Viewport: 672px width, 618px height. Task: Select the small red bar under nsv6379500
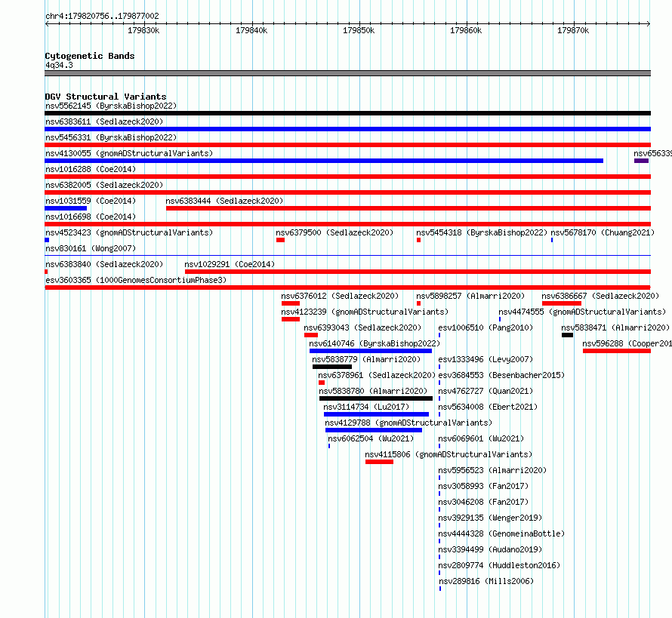(x=280, y=240)
